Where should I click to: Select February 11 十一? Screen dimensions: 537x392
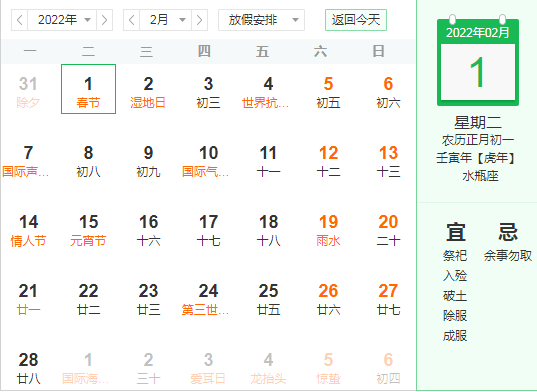[268, 162]
